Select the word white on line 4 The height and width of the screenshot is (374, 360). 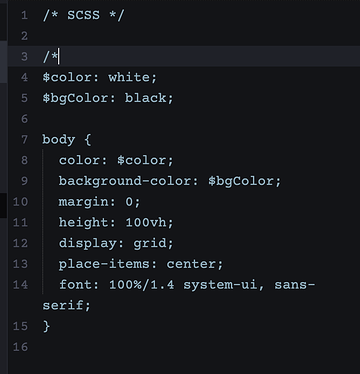point(129,77)
